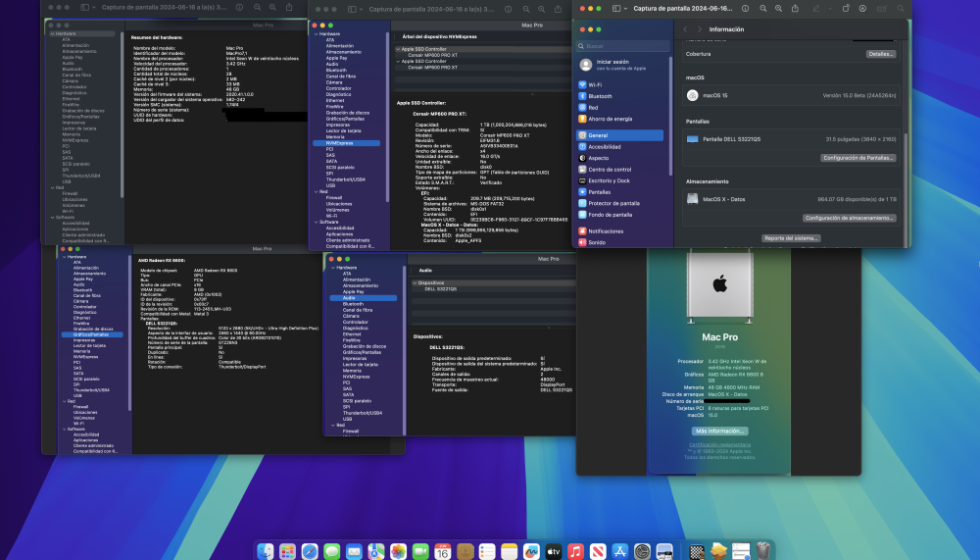
Task: Open inspector info in front Preview window
Action: 745,9
